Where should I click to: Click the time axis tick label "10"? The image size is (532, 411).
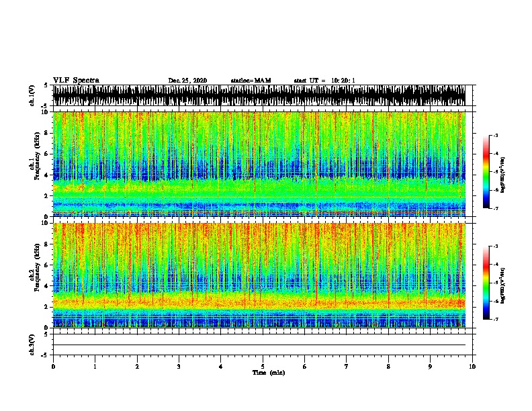(x=472, y=367)
